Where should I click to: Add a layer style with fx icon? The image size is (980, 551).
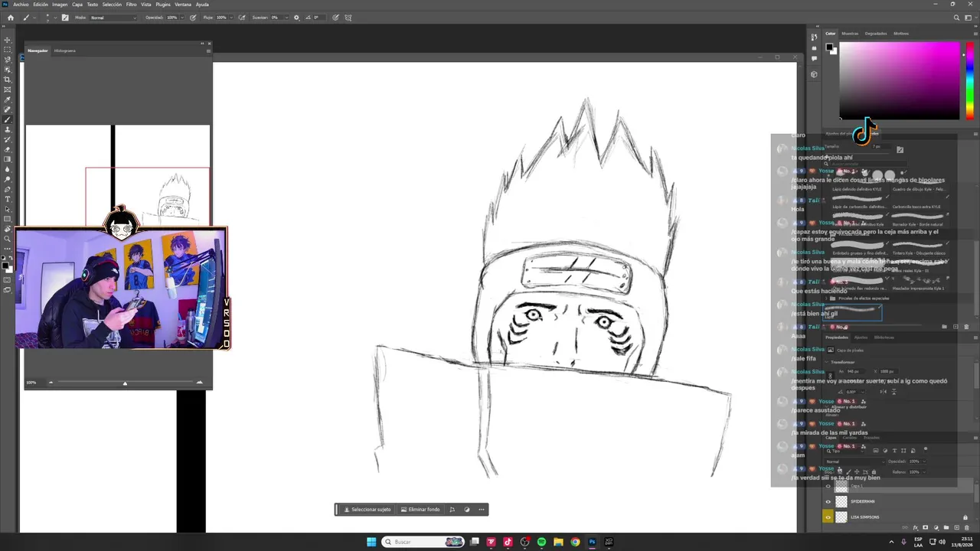[x=916, y=527]
